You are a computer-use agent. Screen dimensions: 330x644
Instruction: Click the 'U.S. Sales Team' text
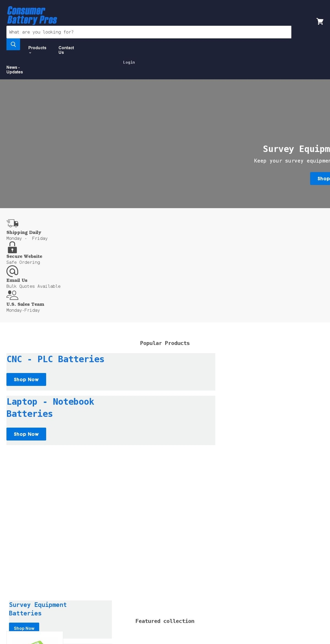point(25,304)
